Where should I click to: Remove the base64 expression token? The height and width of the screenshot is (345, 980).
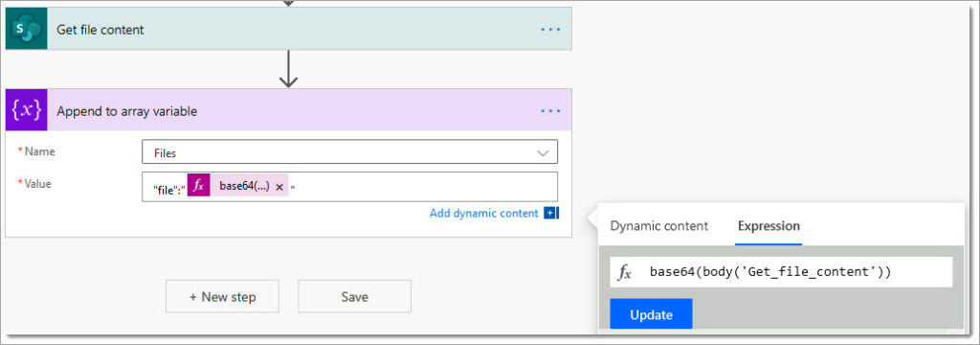[x=279, y=187]
